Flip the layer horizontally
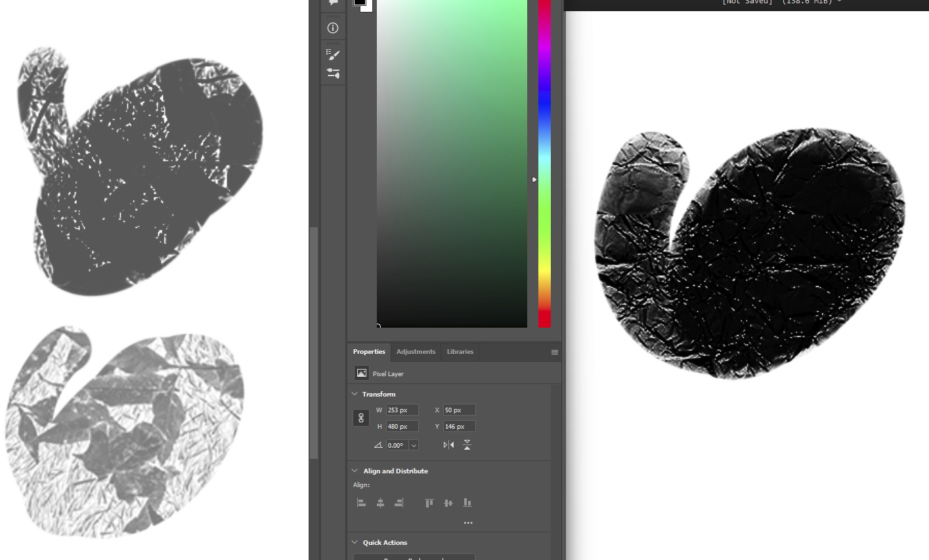Screen dimensions: 929x560 (x=448, y=444)
